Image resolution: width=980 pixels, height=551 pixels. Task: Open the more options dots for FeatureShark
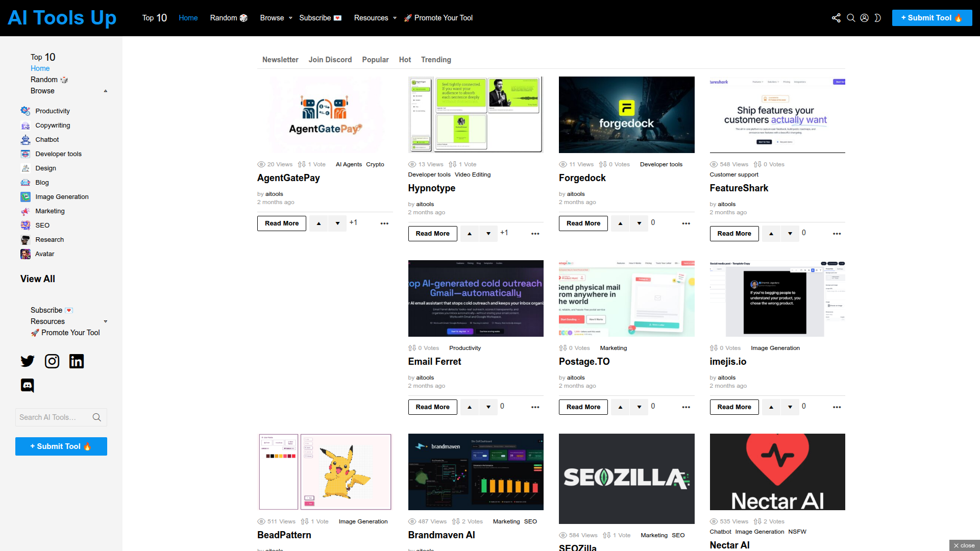837,234
